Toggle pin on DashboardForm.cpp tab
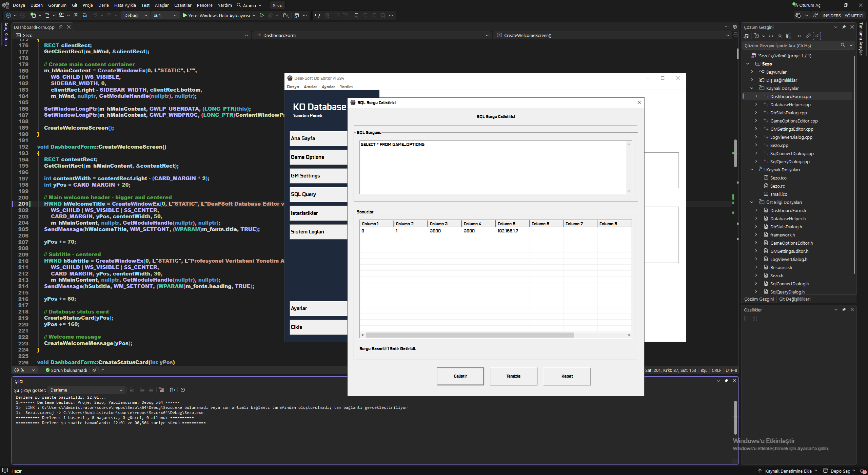Viewport: 868px width, 475px height. [x=61, y=27]
